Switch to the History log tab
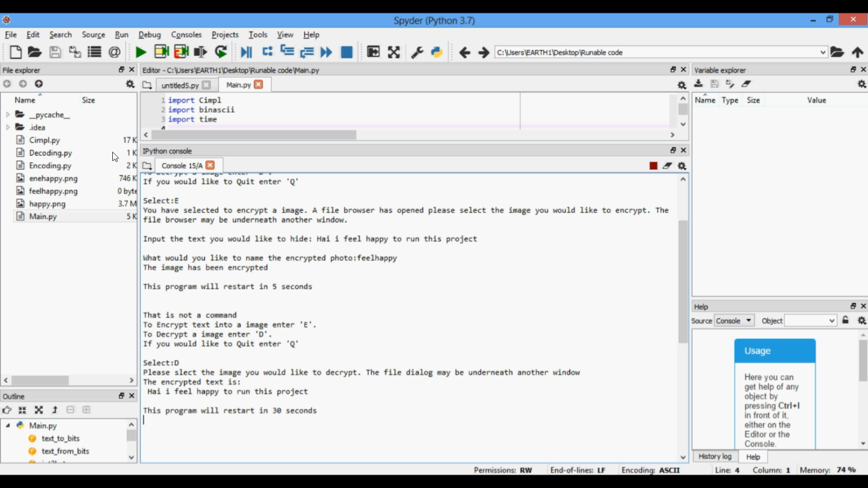868x488 pixels. pos(715,456)
